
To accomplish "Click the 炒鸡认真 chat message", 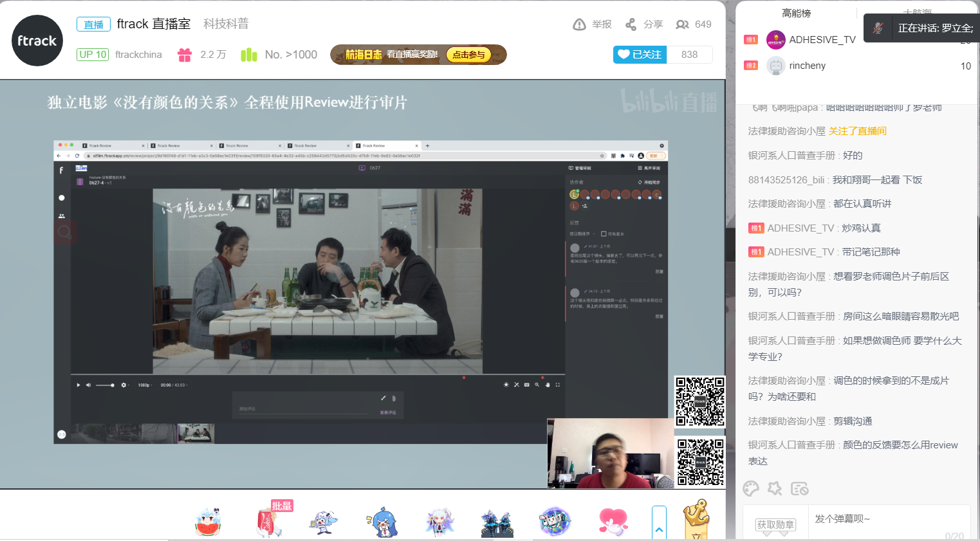I will [x=861, y=228].
